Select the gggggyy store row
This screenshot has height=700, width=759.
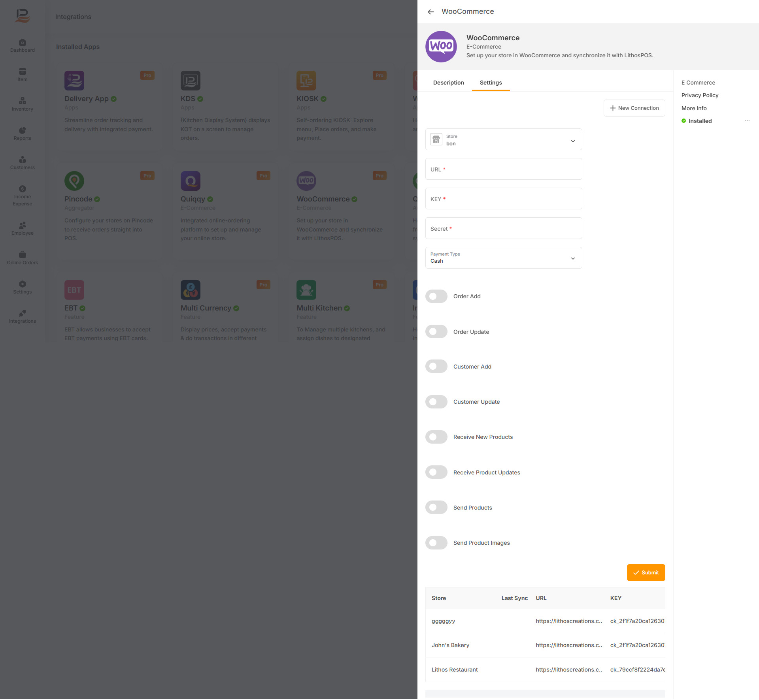545,621
